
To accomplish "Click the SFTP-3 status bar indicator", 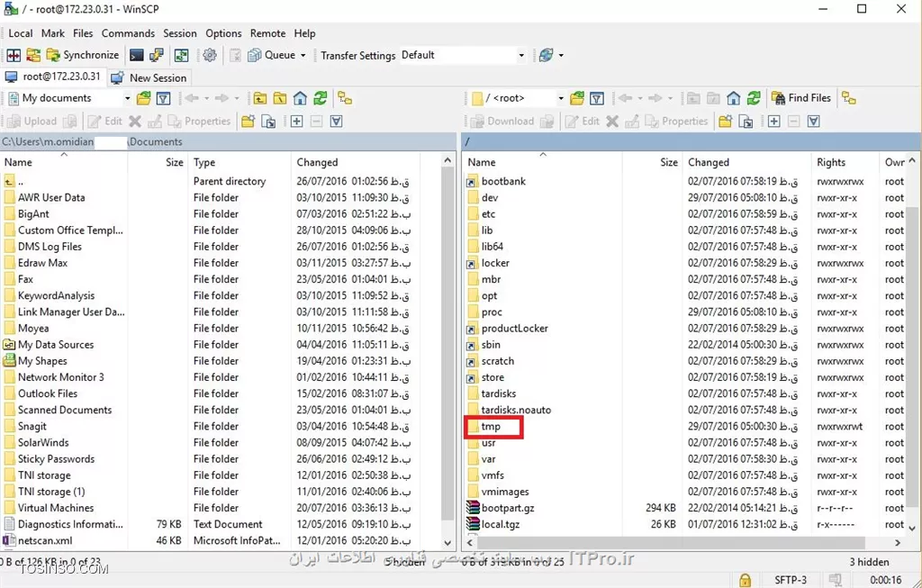I will tap(791, 581).
